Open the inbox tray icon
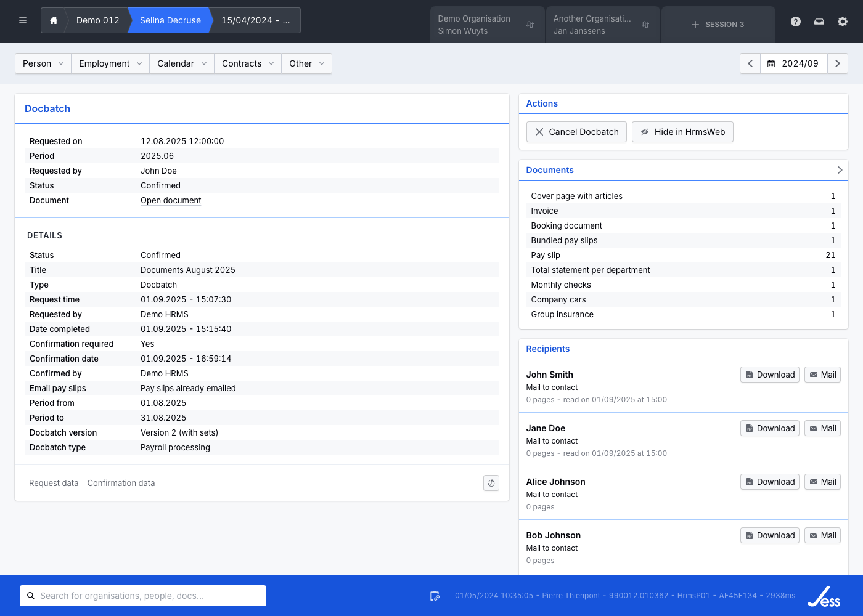This screenshot has height=616, width=863. (819, 22)
